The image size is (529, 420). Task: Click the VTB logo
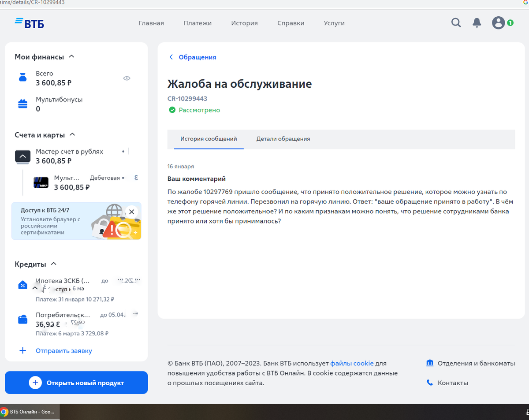click(29, 23)
